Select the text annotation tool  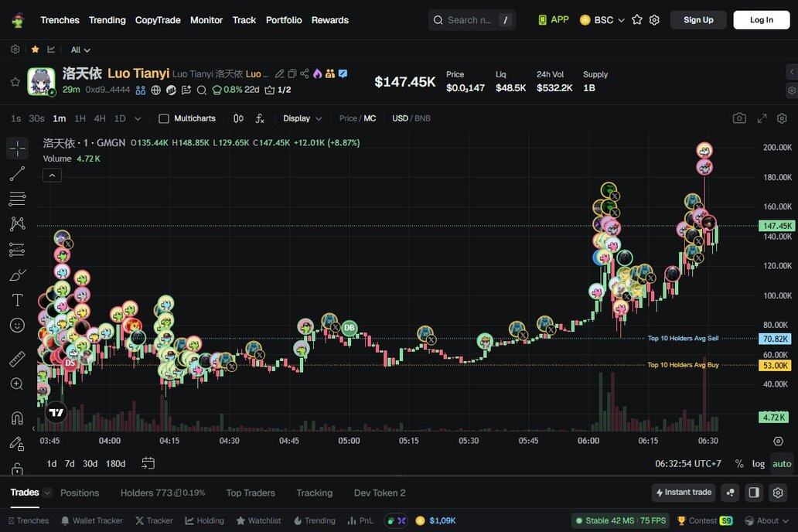pyautogui.click(x=17, y=300)
